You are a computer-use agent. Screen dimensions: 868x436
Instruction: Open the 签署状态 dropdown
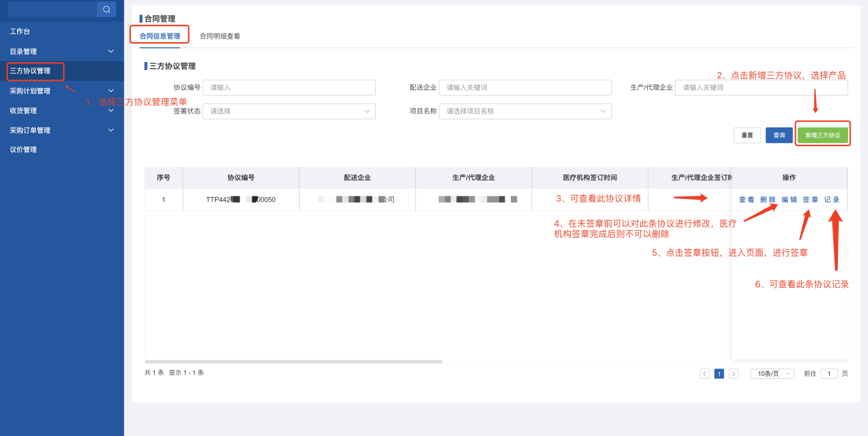(x=288, y=112)
